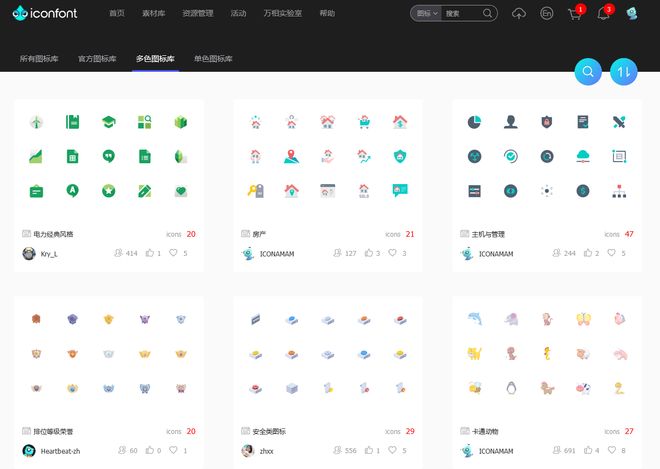Viewport: 660px width, 469px height.
Task: Open the shopping cart
Action: tap(575, 14)
